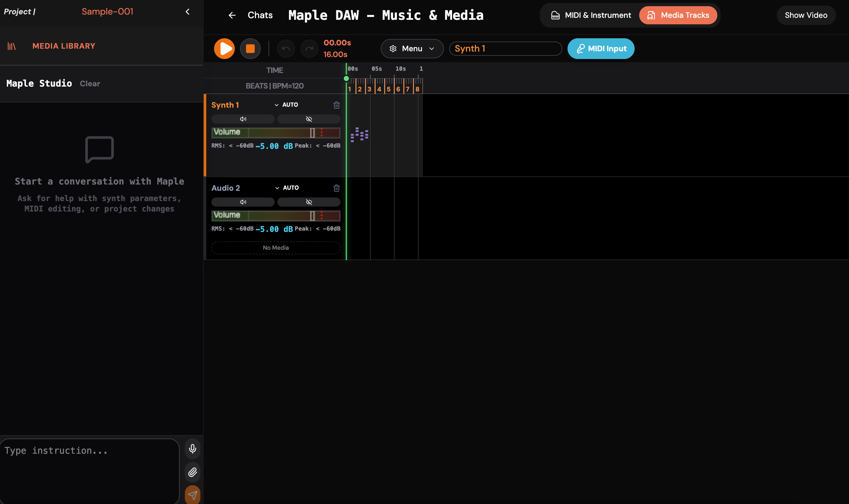Click the paperclip attachment icon
The image size is (849, 504).
(192, 472)
